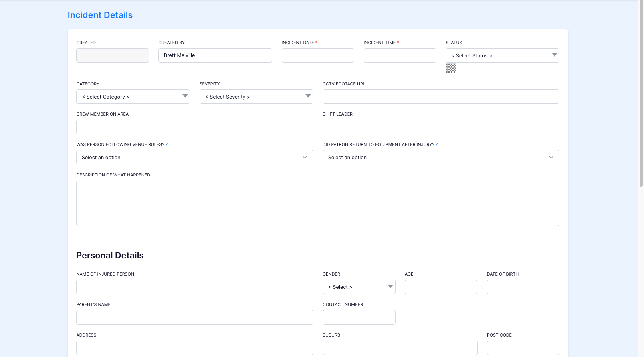The image size is (644, 357).
Task: Click the Name of Injured Person field
Action: [x=194, y=287]
